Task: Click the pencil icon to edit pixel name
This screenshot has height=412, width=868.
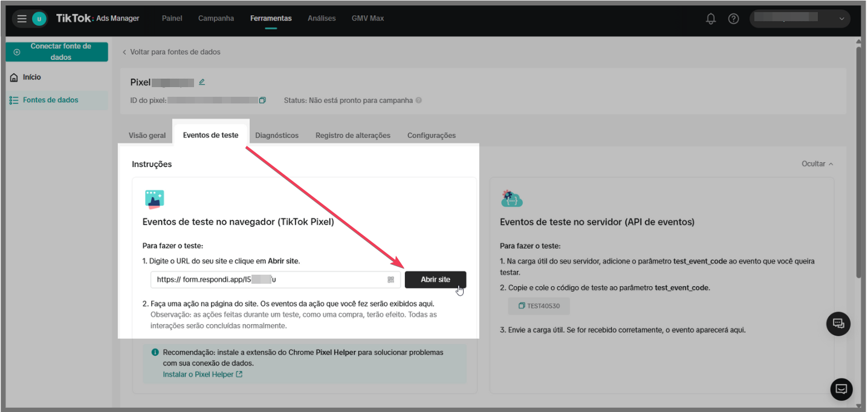Action: click(202, 82)
